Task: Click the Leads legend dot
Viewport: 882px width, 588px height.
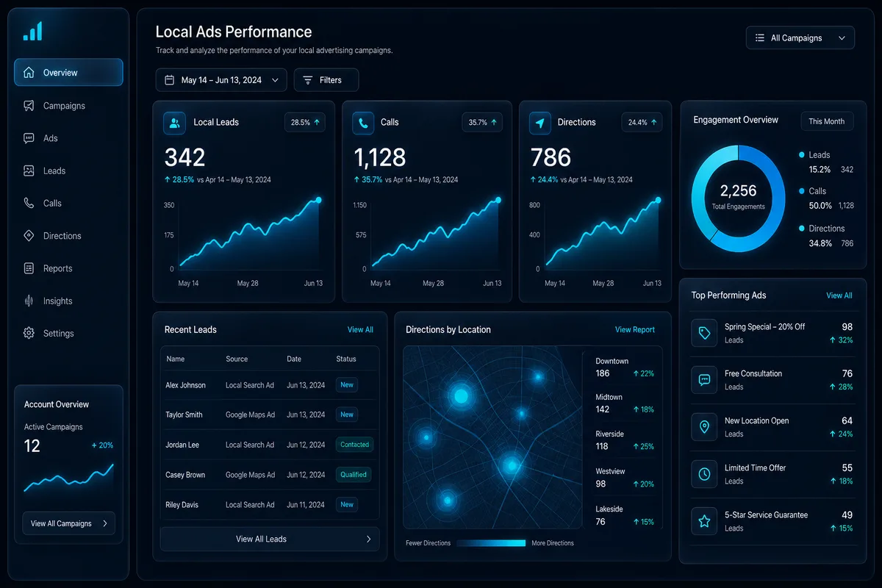Action: click(801, 155)
